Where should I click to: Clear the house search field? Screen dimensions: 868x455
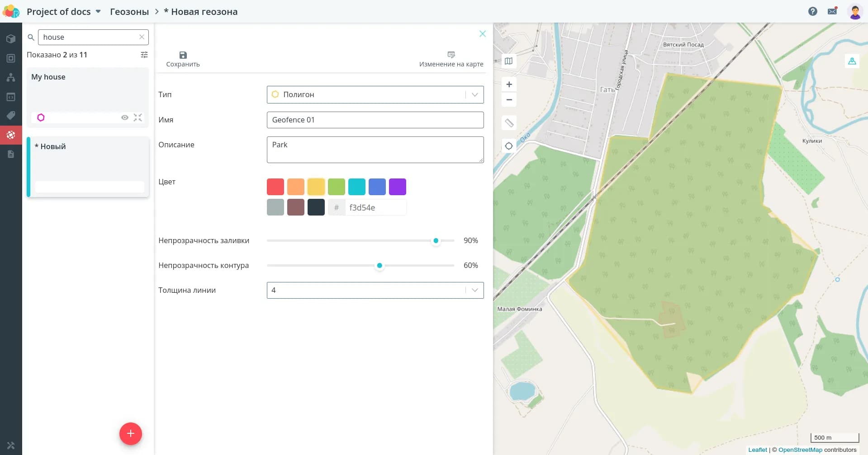coord(142,37)
